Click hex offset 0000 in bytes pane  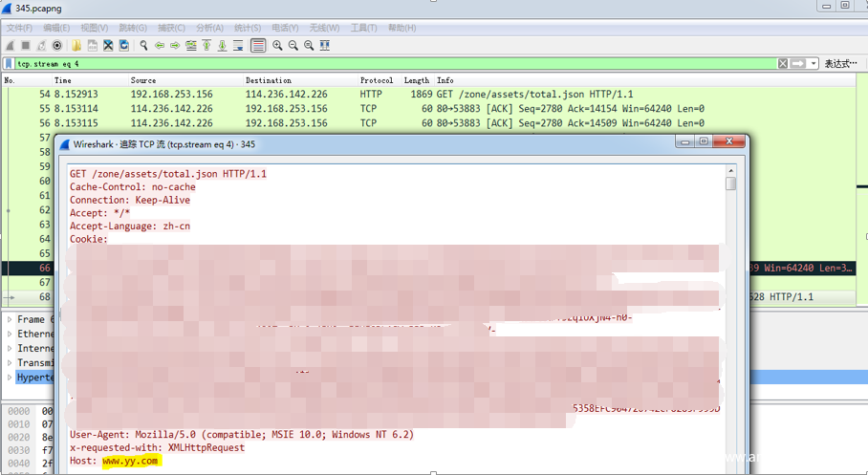coord(19,411)
